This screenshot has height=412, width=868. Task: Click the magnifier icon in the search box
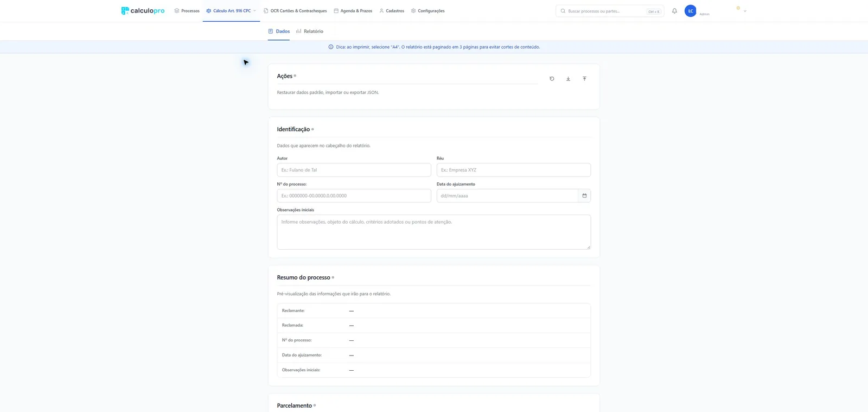click(563, 11)
